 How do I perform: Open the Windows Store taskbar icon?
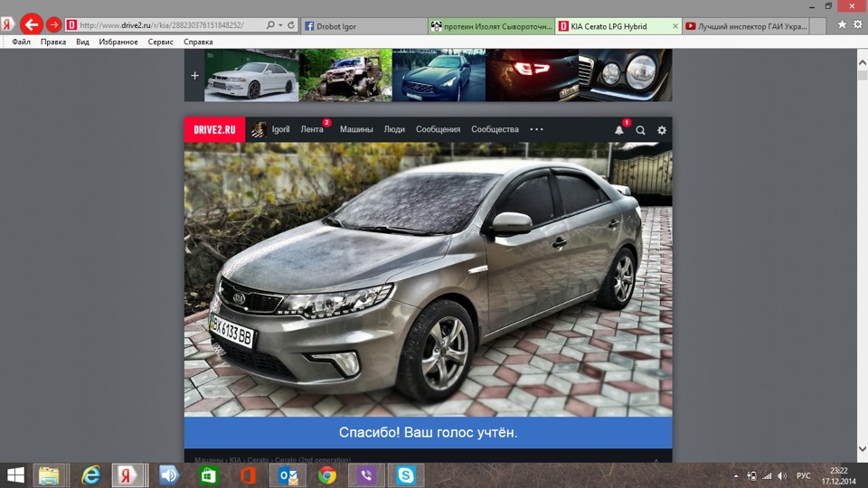click(x=209, y=475)
